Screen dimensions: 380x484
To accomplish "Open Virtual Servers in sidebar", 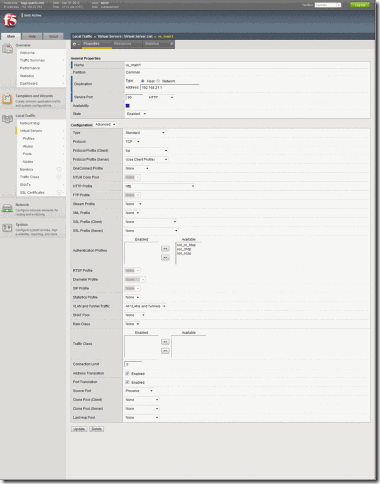I will 31,131.
